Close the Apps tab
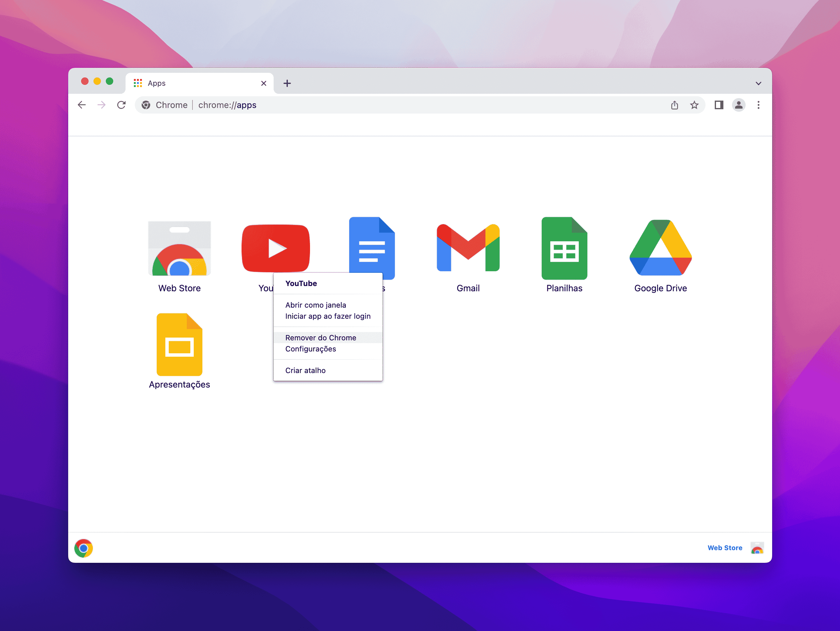This screenshot has height=631, width=840. click(263, 83)
